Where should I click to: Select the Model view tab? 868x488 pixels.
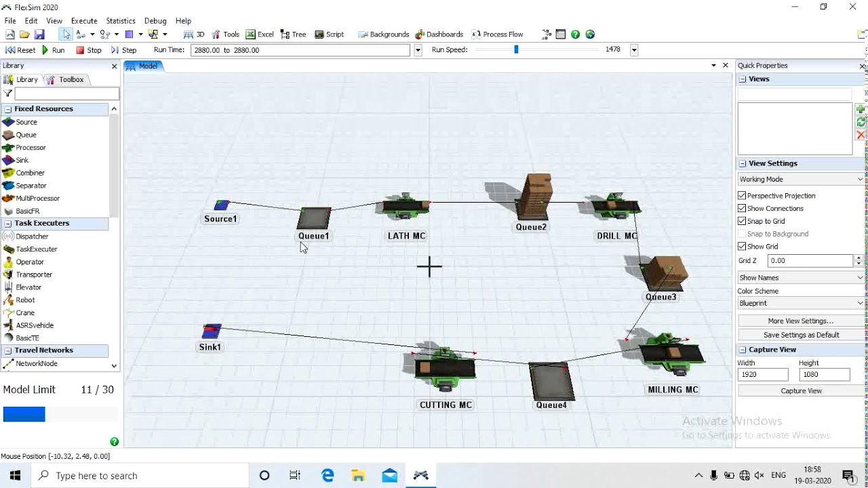[143, 66]
